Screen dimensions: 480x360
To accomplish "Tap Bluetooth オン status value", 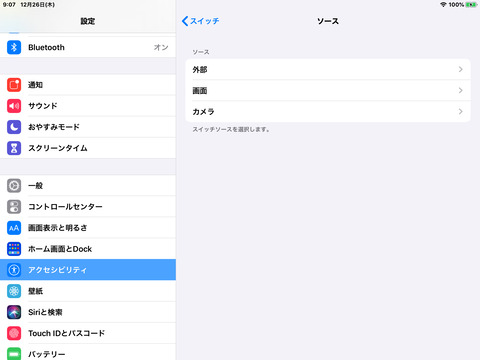I will [x=161, y=47].
